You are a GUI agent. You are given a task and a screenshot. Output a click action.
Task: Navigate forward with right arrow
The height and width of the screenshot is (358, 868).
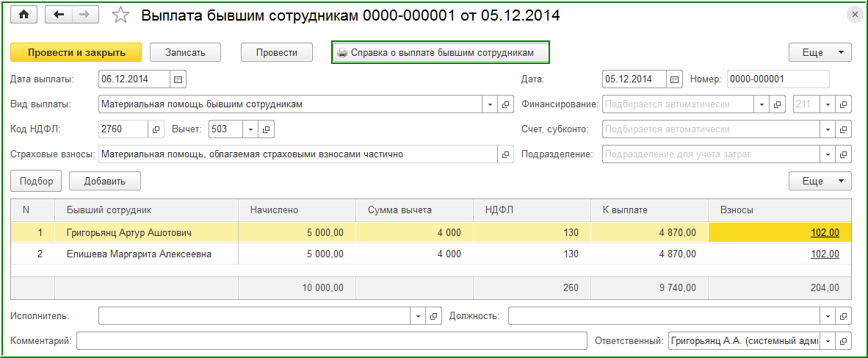[x=85, y=15]
